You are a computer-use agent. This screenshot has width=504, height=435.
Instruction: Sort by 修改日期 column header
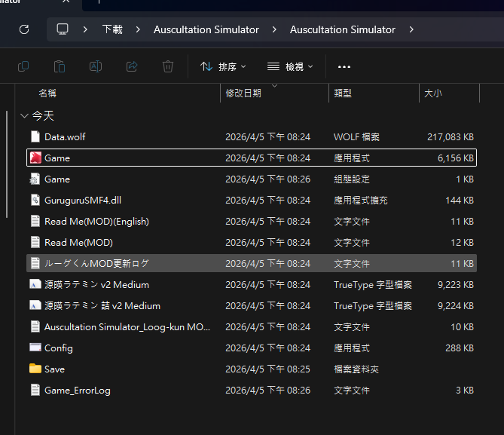click(x=243, y=93)
